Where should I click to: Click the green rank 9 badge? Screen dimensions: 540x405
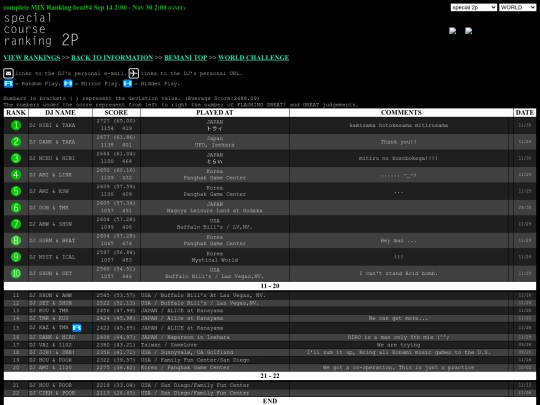click(16, 257)
